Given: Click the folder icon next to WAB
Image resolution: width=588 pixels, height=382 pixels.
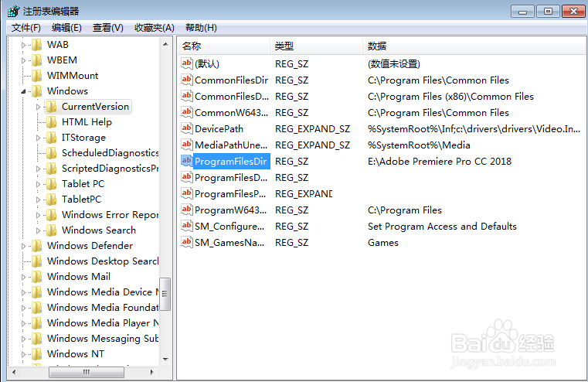Looking at the screenshot, I should (x=37, y=45).
